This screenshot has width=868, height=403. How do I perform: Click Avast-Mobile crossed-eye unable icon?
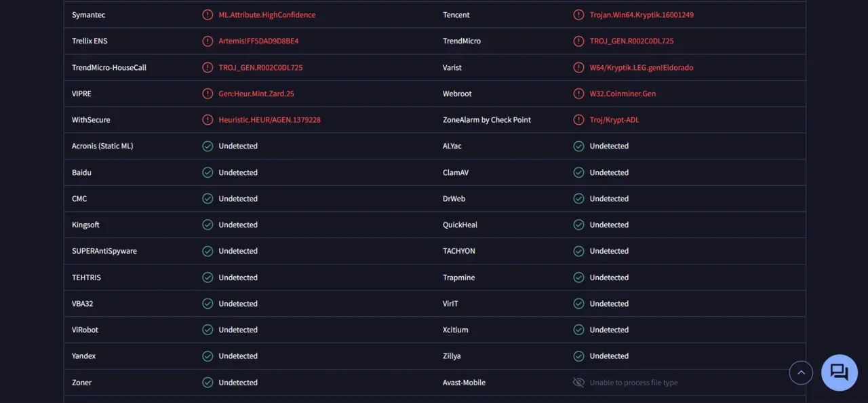click(x=578, y=383)
